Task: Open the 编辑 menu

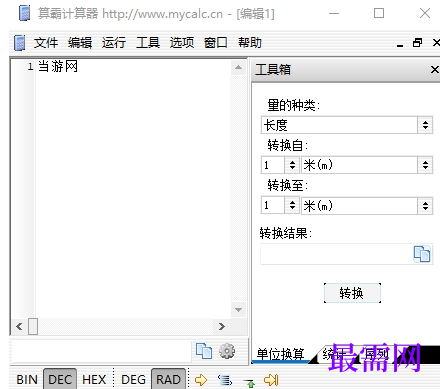Action: (x=80, y=43)
